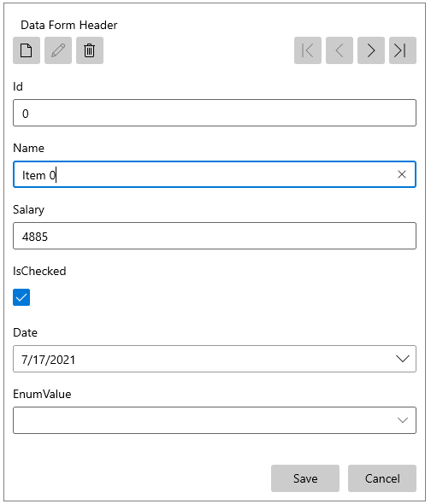This screenshot has height=504, width=431.
Task: Jump to the last record
Action: (x=403, y=50)
